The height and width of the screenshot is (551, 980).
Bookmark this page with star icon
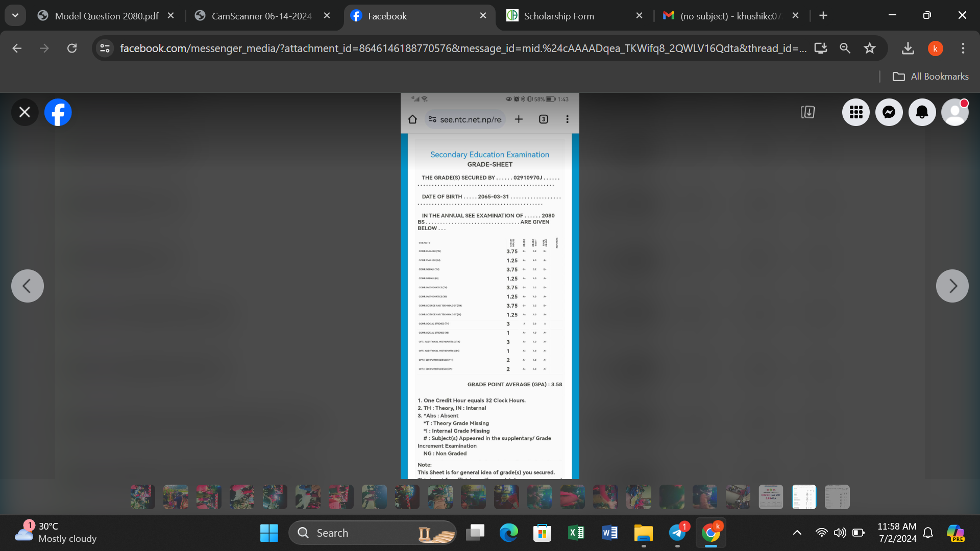[x=870, y=48]
